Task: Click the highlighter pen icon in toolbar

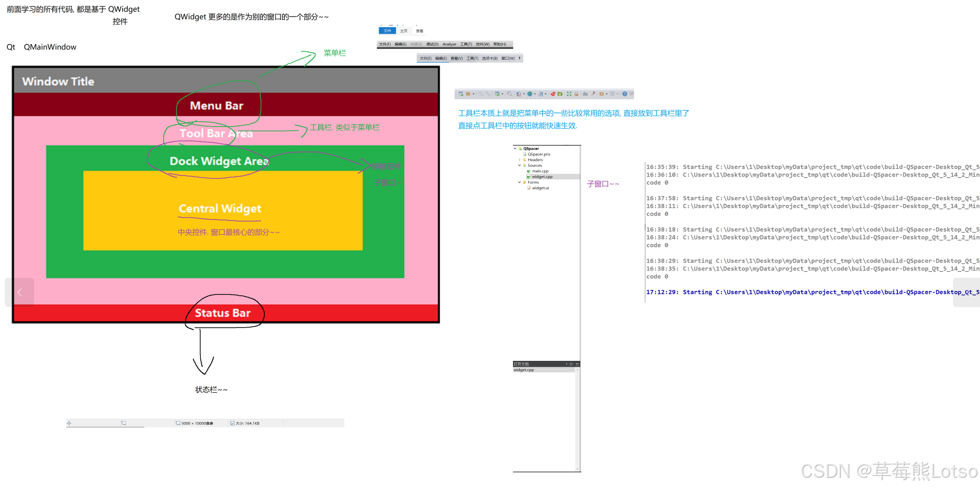Action: point(593,94)
